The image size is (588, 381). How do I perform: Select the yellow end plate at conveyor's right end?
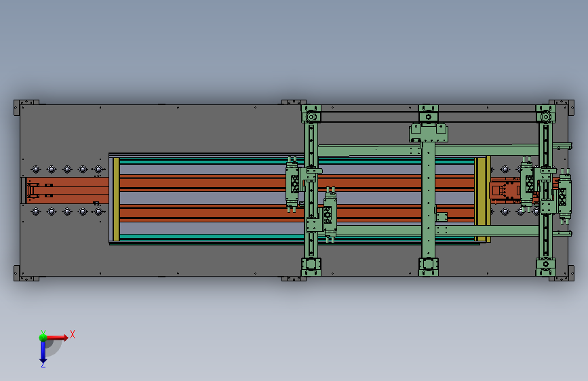coord(483,199)
